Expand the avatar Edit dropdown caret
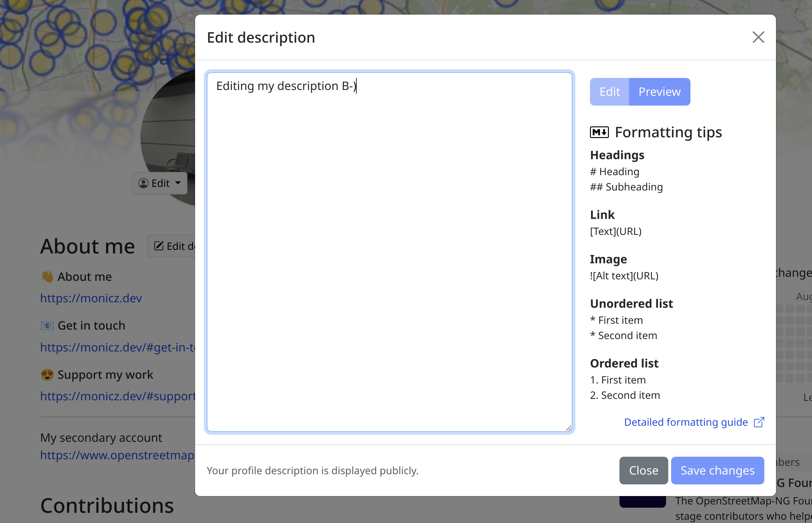Image resolution: width=812 pixels, height=523 pixels. click(178, 183)
